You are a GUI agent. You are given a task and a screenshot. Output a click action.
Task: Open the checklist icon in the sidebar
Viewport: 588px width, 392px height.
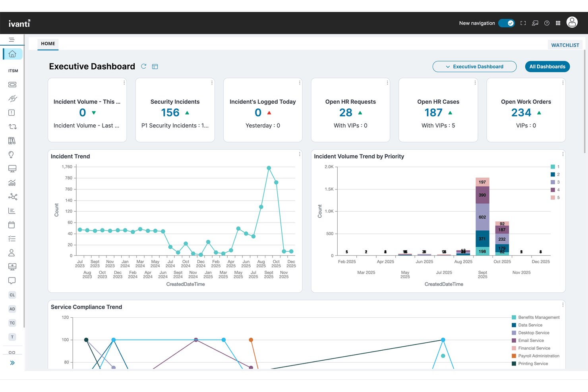click(12, 239)
